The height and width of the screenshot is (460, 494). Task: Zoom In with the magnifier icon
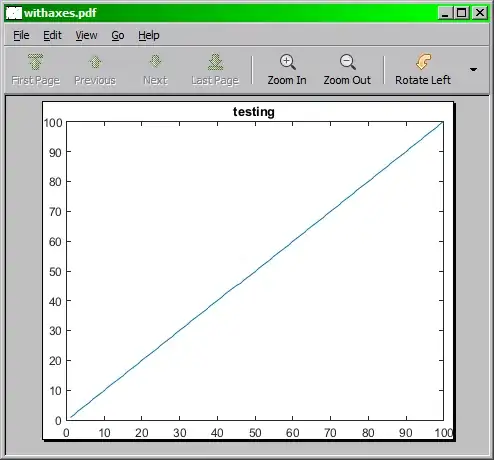287,62
